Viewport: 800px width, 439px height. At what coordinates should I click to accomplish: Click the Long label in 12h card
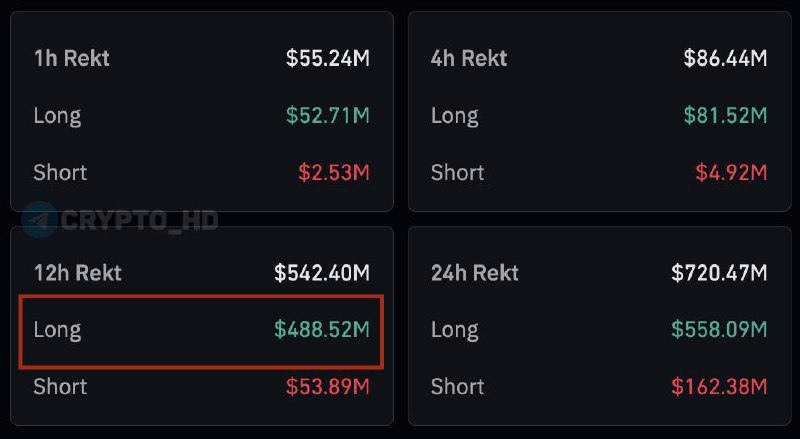57,330
